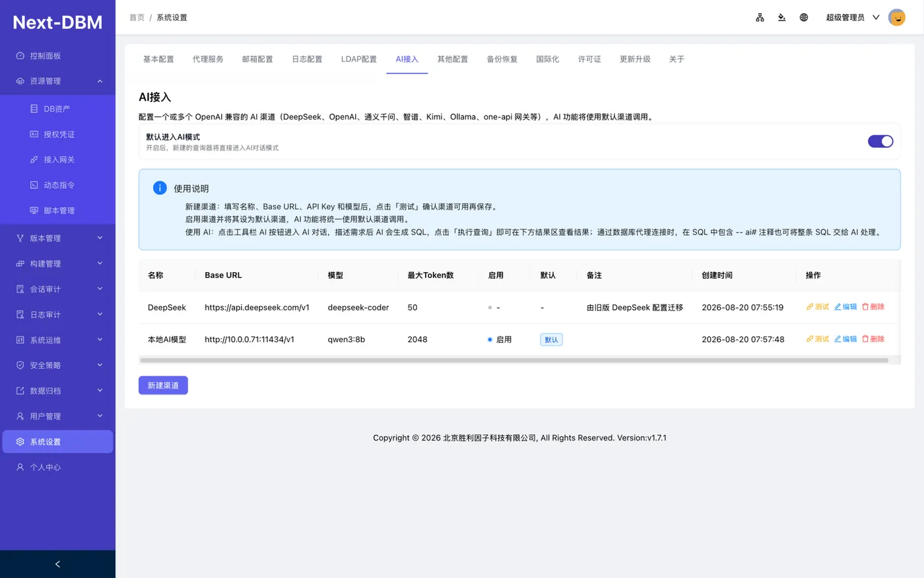This screenshot has height=578, width=924.
Task: Expand the 系统运维 menu chevron
Action: pos(100,340)
